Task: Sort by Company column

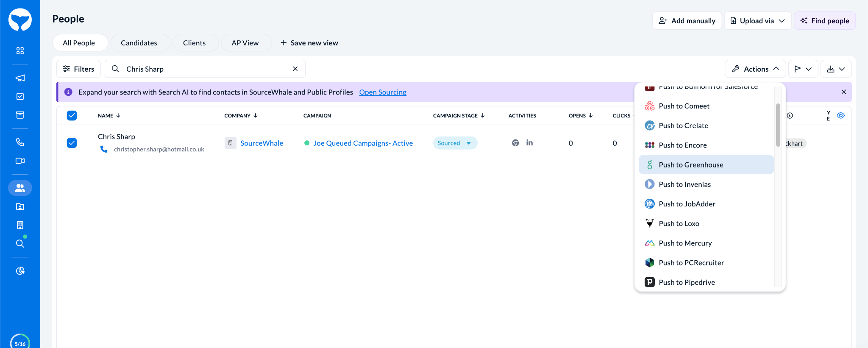Action: [241, 116]
